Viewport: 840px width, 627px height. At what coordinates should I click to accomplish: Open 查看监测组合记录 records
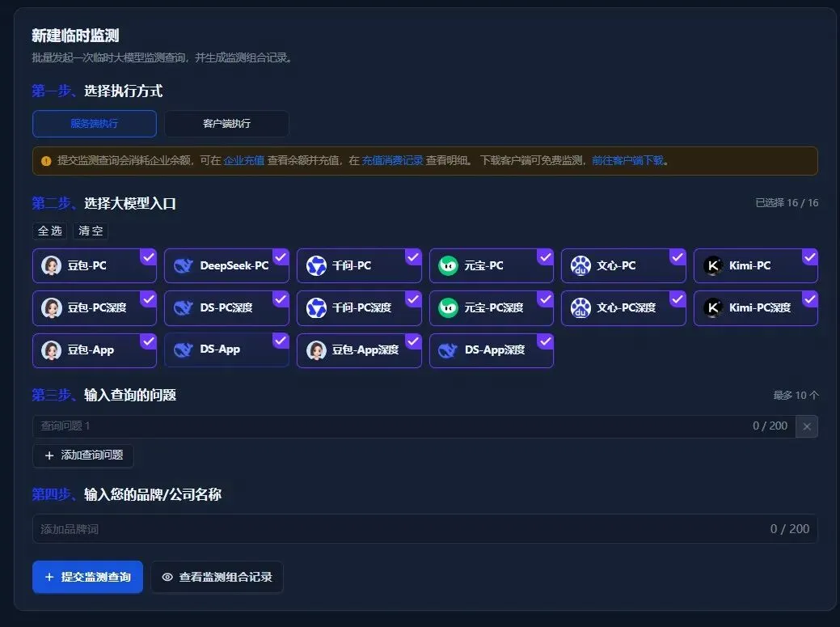[x=217, y=577]
